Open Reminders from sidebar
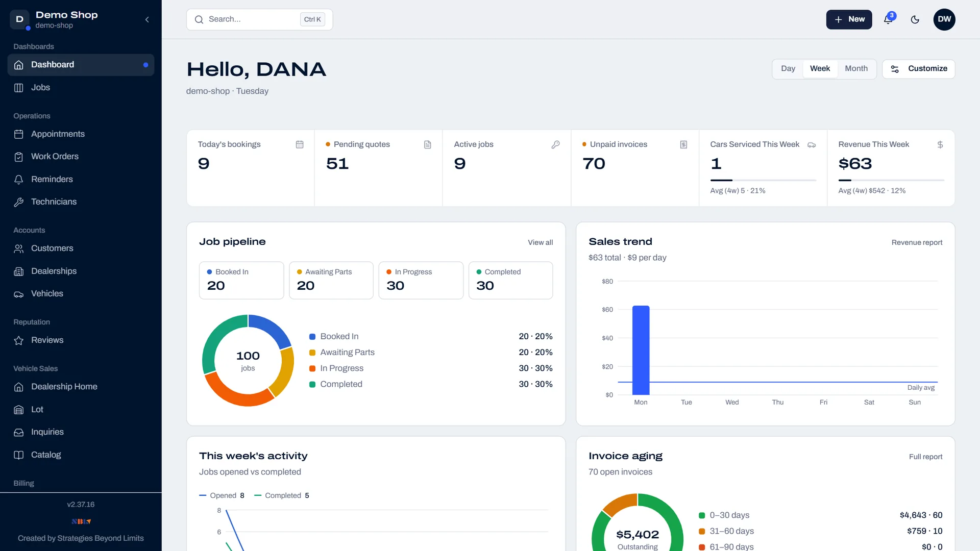Screen dimensions: 980x551 point(81,179)
